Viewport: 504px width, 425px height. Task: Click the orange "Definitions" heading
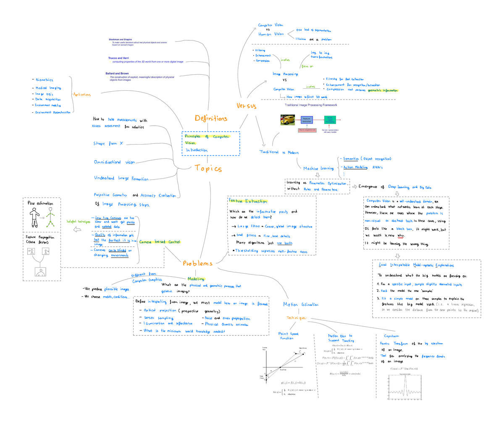pyautogui.click(x=211, y=118)
